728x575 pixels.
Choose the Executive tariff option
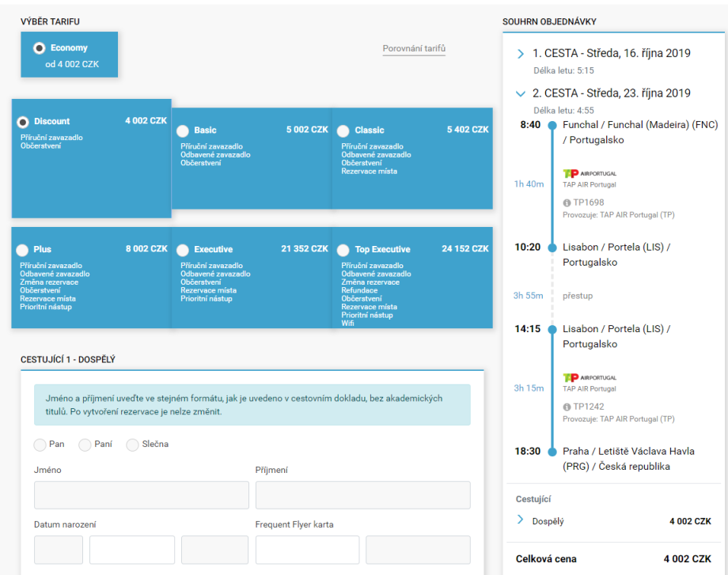point(183,250)
